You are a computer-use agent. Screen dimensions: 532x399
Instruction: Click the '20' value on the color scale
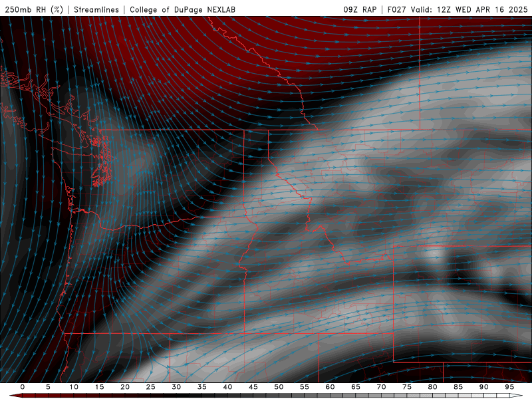[x=125, y=387]
